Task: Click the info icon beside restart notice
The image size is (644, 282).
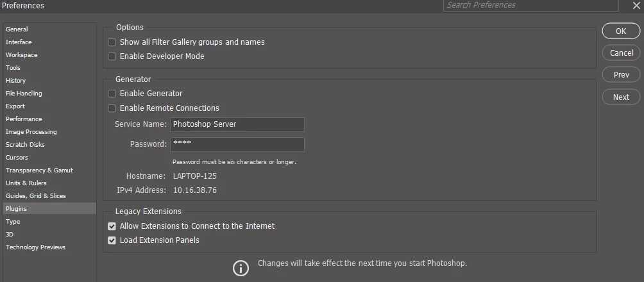Action: click(x=241, y=269)
